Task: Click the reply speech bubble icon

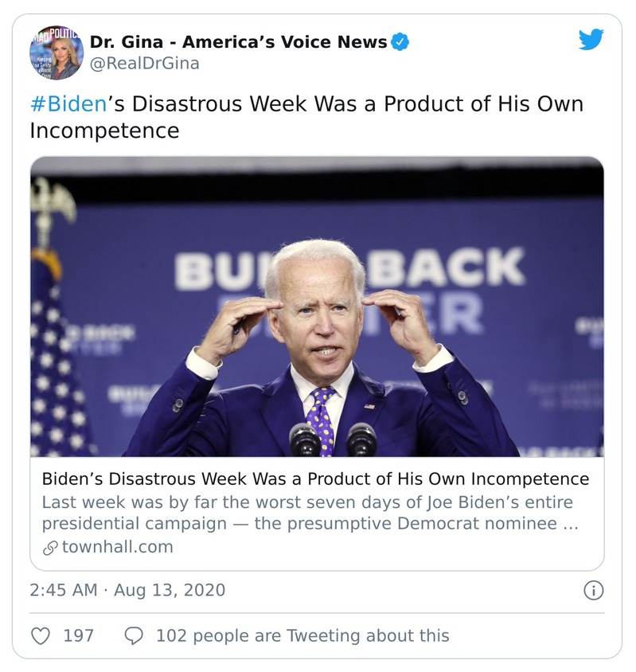Action: click(135, 635)
